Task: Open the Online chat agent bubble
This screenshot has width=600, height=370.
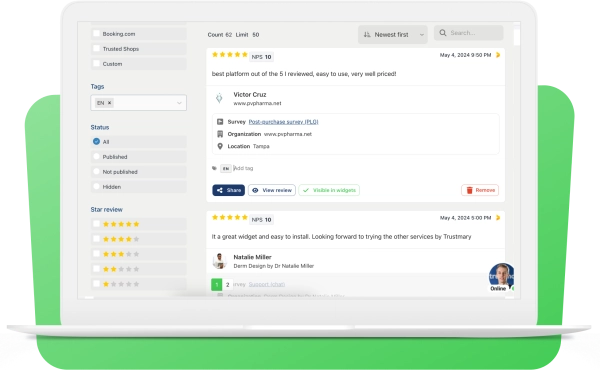Action: 501,277
